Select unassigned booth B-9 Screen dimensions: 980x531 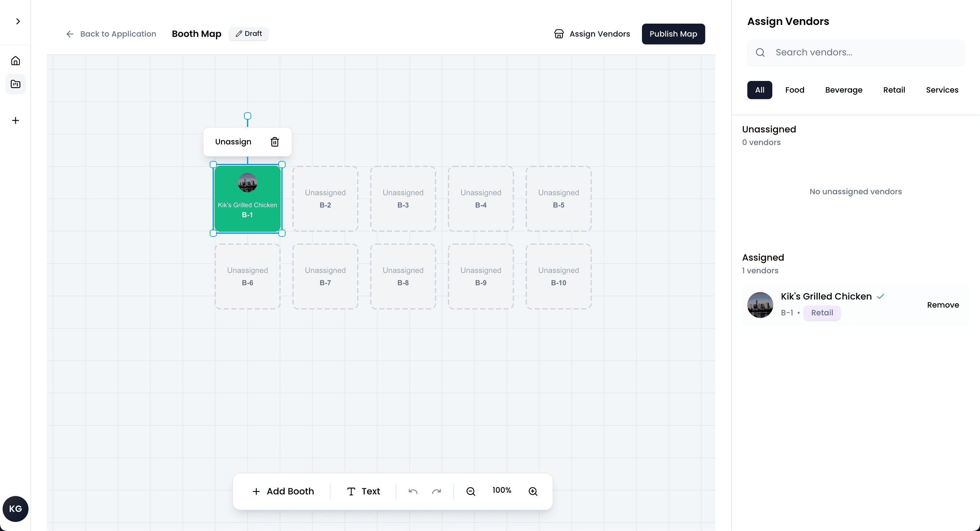coord(481,276)
